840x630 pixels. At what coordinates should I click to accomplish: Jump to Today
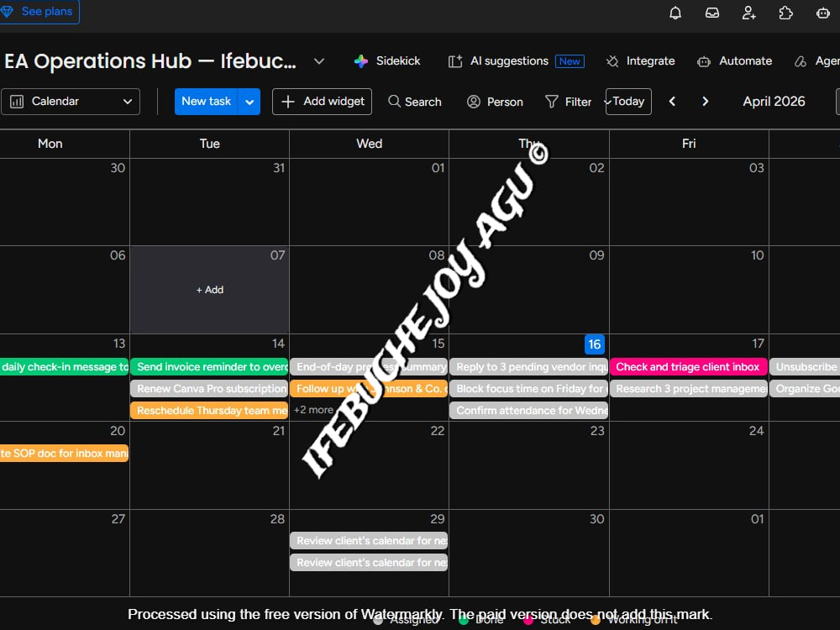(628, 102)
